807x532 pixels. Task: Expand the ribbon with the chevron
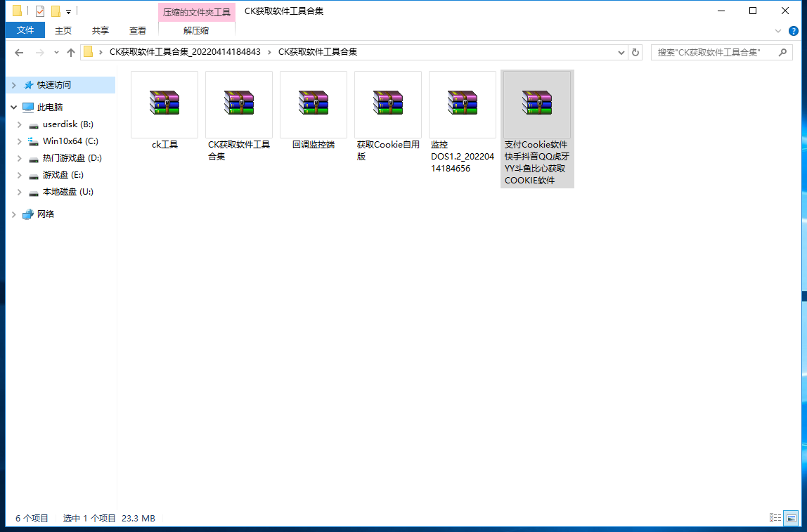pyautogui.click(x=778, y=31)
